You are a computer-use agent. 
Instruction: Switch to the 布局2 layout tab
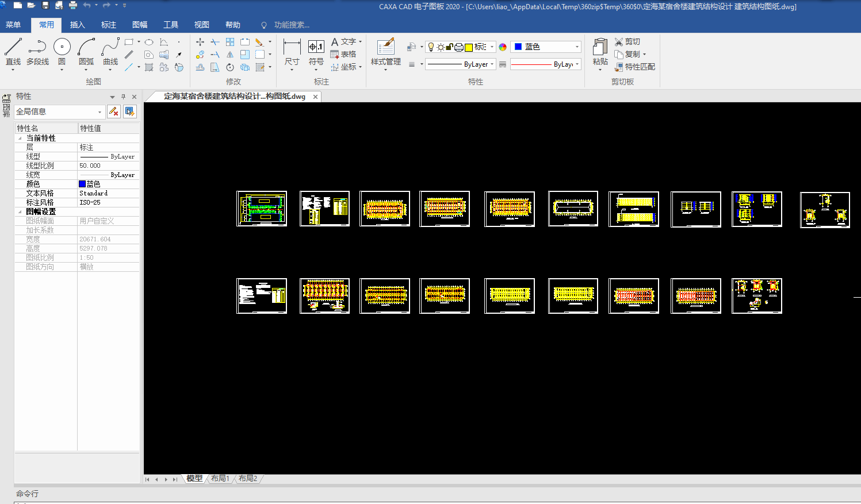248,479
